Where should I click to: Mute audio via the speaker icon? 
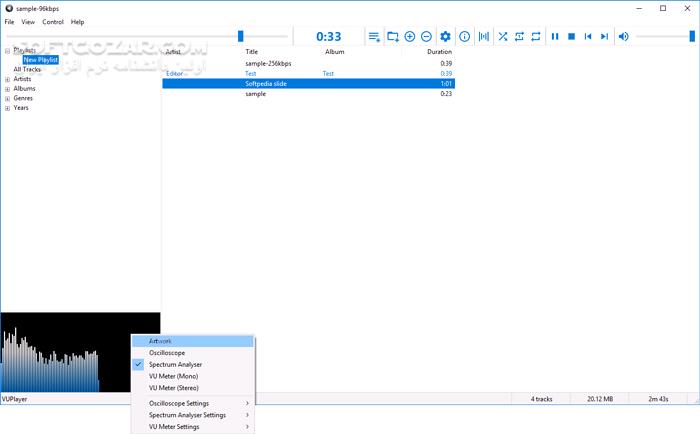[x=624, y=37]
